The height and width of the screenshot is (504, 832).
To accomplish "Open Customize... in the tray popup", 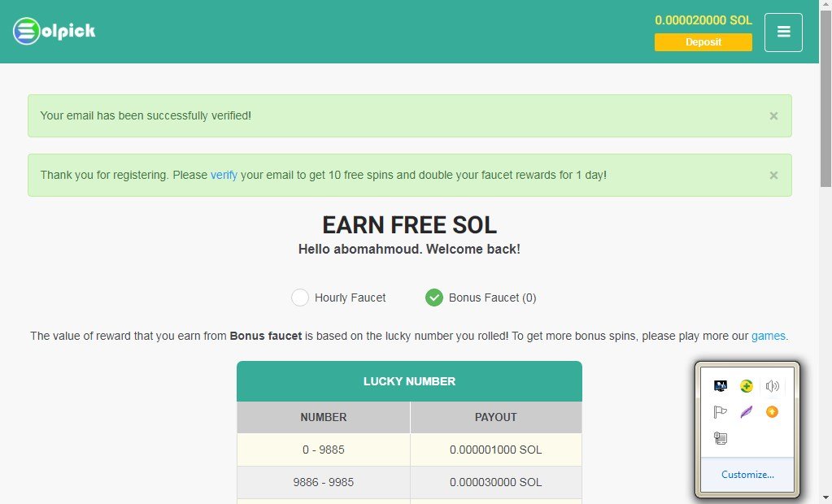I will (747, 474).
